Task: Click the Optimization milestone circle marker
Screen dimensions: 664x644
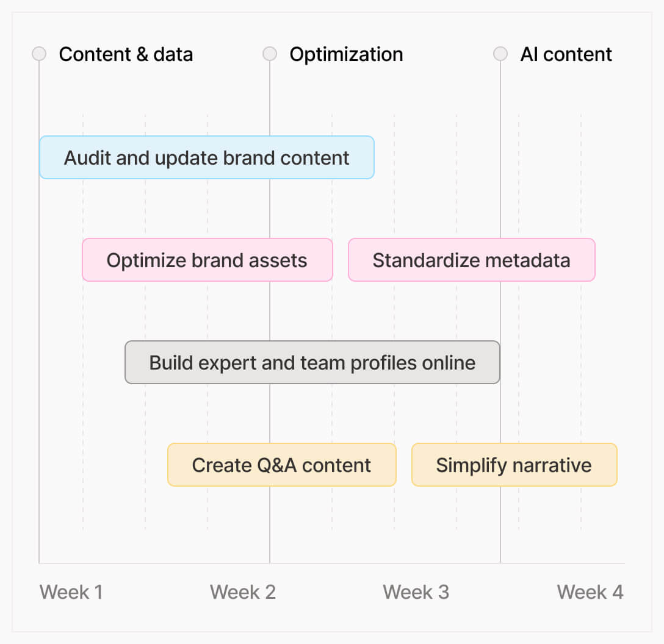Action: 270,54
